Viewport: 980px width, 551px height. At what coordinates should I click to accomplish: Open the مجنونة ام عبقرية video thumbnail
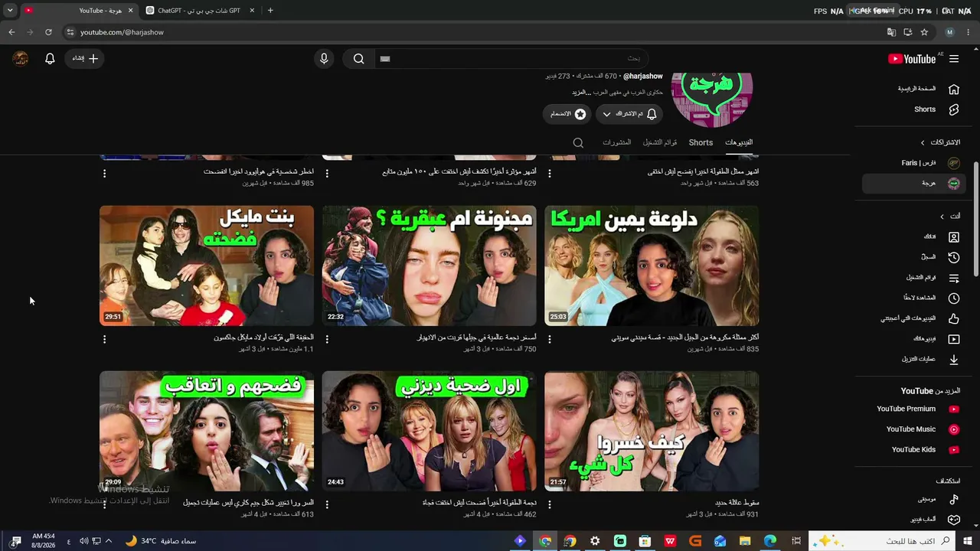[430, 266]
